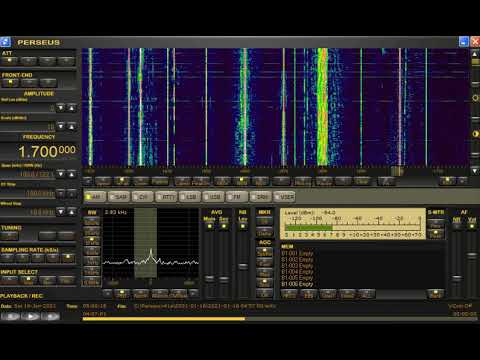Adjust the AVG Main slider handle

coord(209,278)
